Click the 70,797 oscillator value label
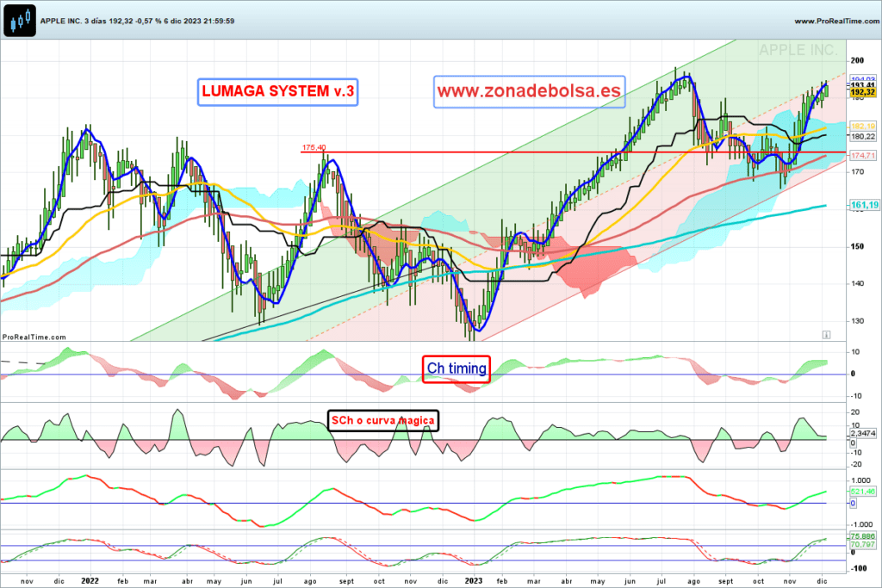Image resolution: width=882 pixels, height=588 pixels. click(863, 544)
